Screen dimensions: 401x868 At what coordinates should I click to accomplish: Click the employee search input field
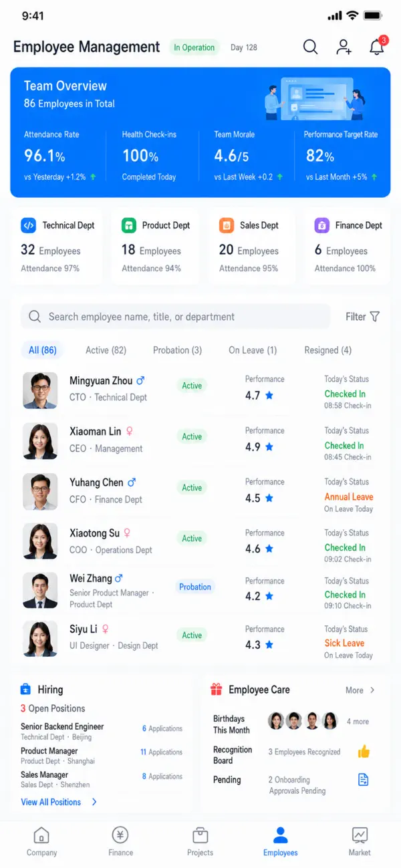click(176, 317)
